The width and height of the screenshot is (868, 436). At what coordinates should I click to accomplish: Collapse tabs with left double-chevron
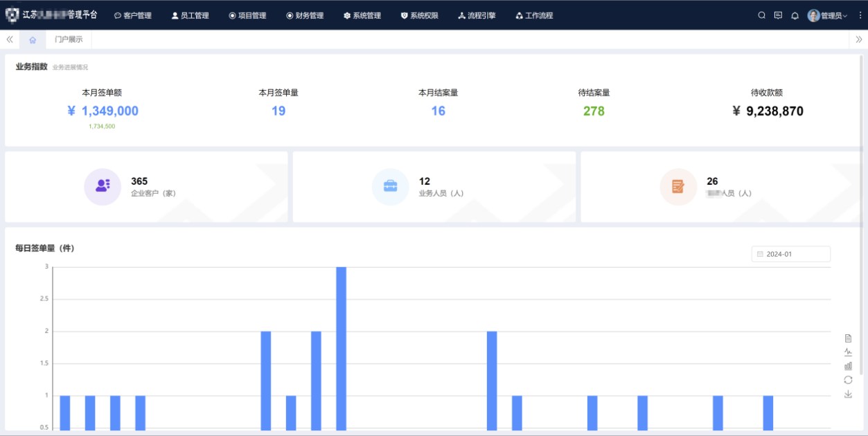click(10, 39)
